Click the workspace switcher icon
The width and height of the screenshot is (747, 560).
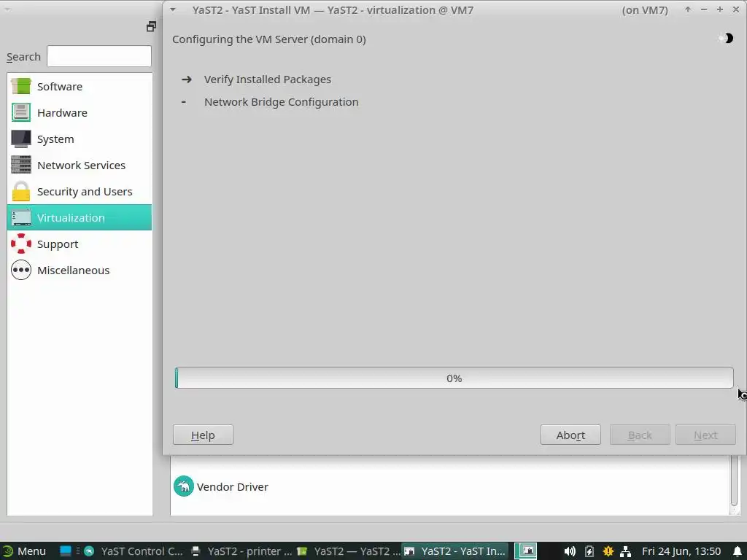[x=526, y=551]
